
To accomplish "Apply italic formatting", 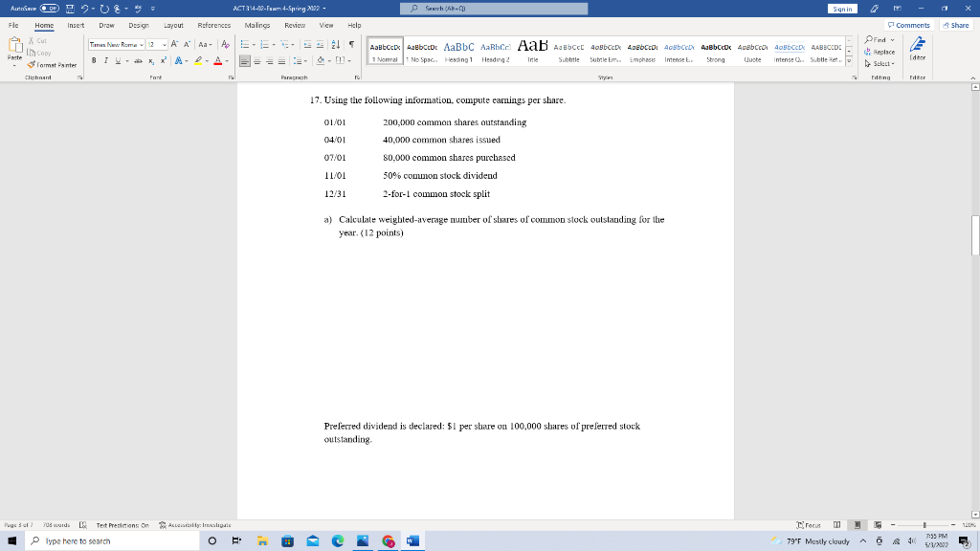I will [x=105, y=60].
